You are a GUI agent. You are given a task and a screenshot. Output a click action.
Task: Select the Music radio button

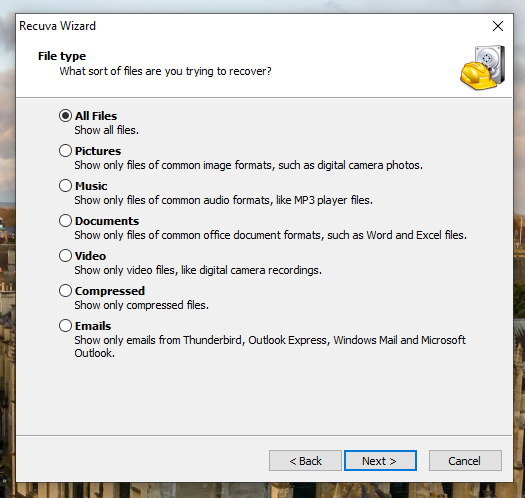tap(65, 186)
